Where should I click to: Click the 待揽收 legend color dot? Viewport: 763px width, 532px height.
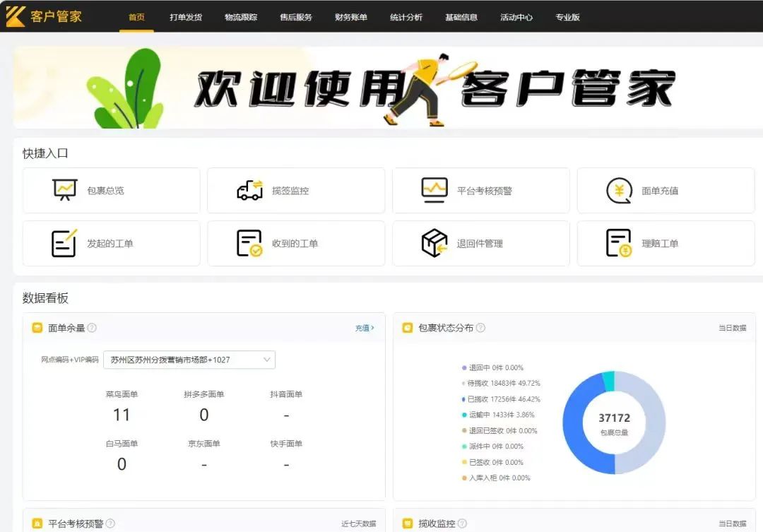point(464,384)
